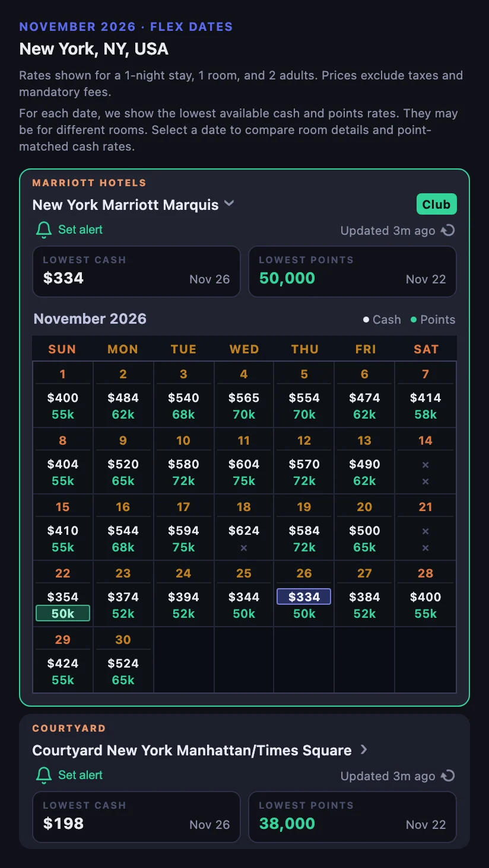Image resolution: width=489 pixels, height=868 pixels.
Task: Click the Points legend label
Action: [x=433, y=320]
